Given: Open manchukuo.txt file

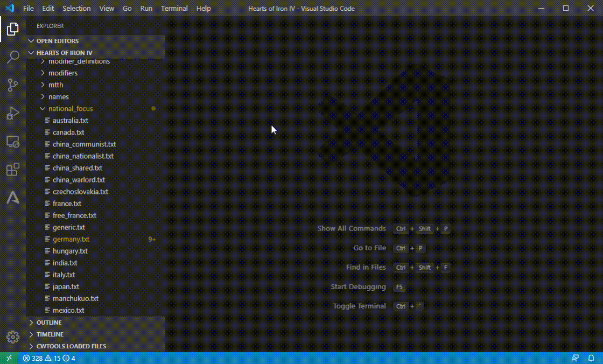Looking at the screenshot, I should click(x=95, y=299).
